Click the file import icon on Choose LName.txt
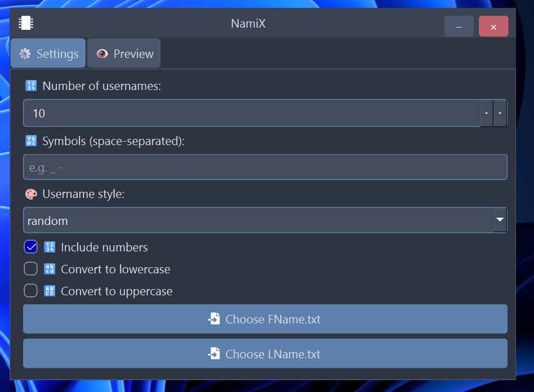534x392 pixels. 214,354
